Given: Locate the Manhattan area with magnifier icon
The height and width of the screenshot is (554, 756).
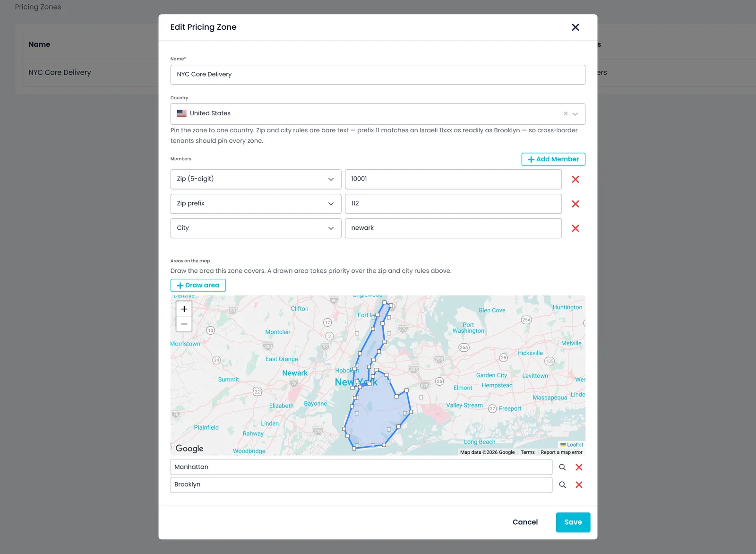Looking at the screenshot, I should click(562, 467).
